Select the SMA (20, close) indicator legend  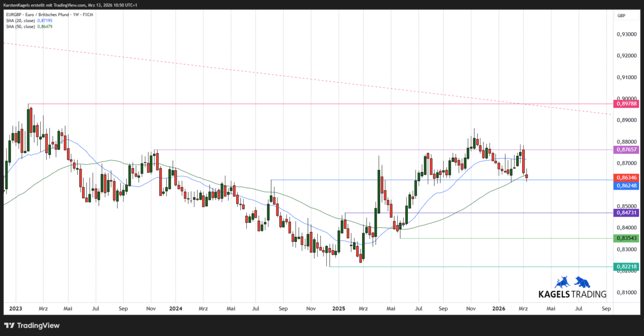coord(20,20)
